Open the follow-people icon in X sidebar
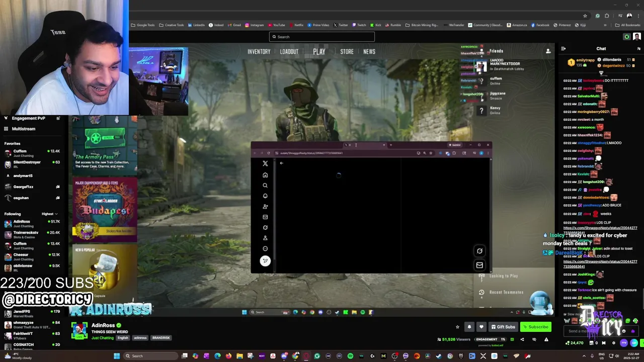Viewport: 644px width, 362px height. point(265,207)
